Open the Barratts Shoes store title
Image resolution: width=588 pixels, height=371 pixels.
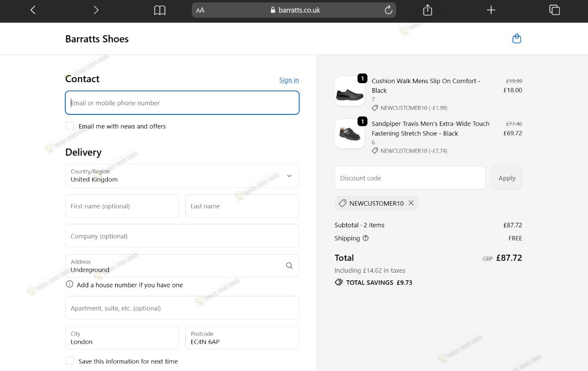(97, 39)
